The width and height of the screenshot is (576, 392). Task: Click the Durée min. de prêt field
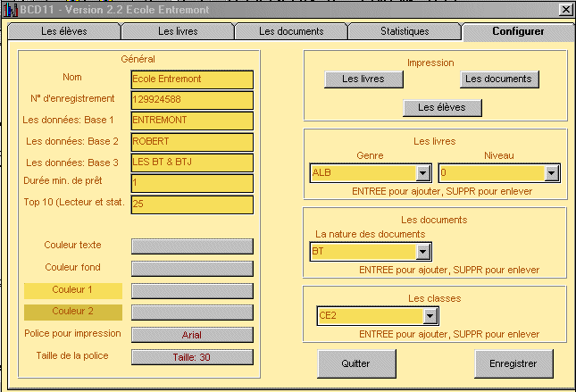(x=192, y=183)
